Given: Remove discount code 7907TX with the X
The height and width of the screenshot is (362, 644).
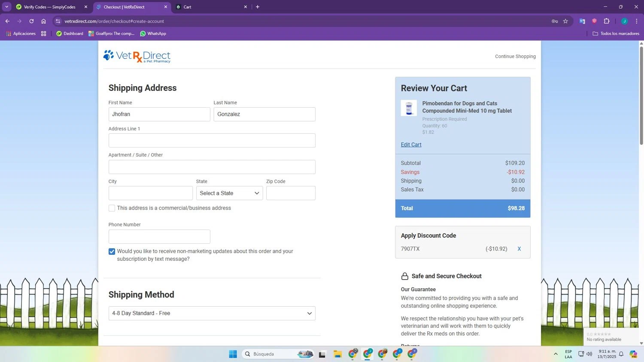Looking at the screenshot, I should [x=519, y=249].
